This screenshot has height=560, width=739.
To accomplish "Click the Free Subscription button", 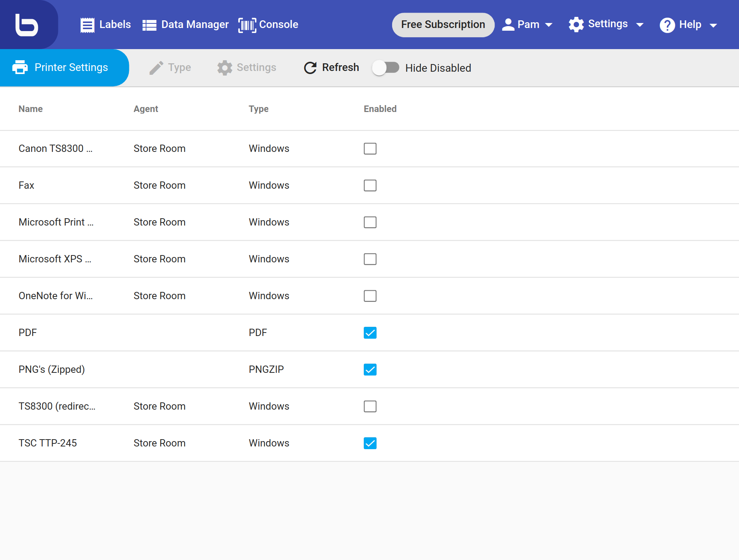I will (443, 25).
